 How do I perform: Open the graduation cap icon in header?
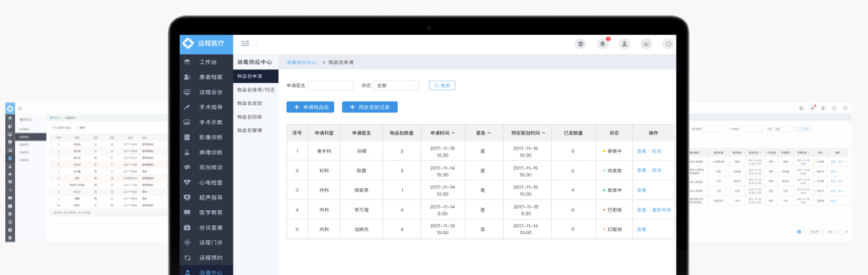click(x=580, y=45)
